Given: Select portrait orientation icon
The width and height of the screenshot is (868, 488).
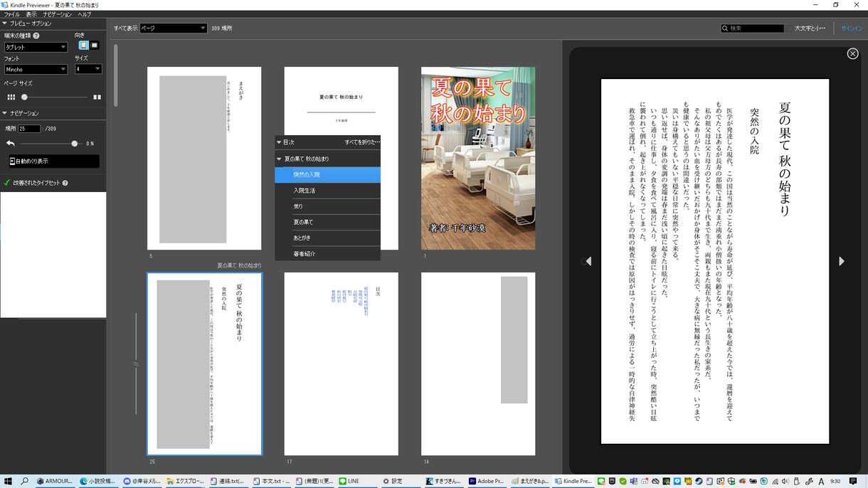Looking at the screenshot, I should coord(83,46).
